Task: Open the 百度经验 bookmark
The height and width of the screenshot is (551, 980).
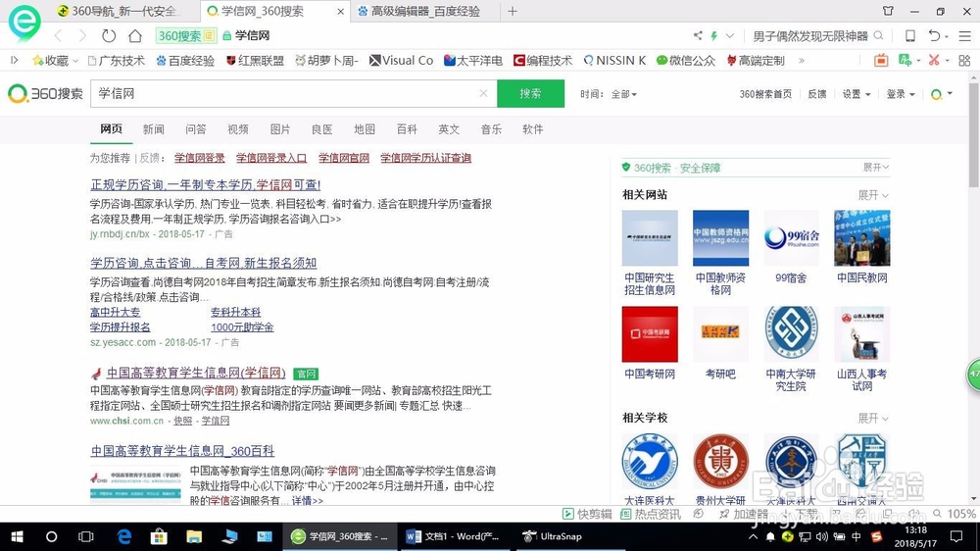Action: [185, 61]
